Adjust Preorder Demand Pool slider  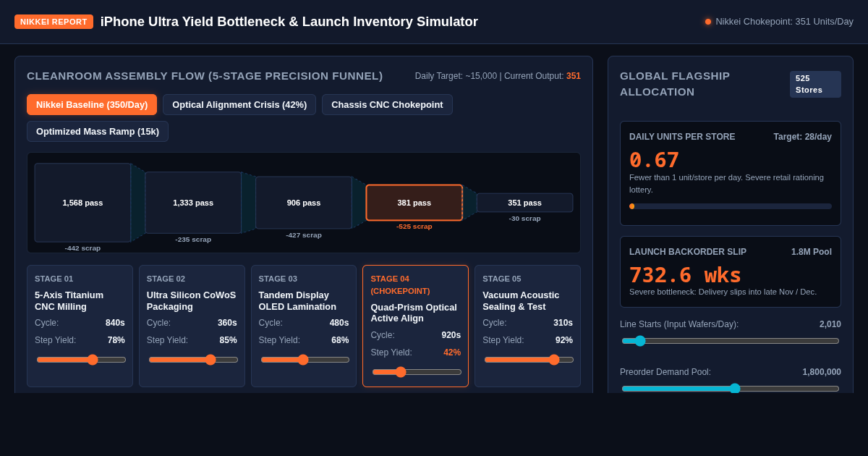click(x=731, y=389)
